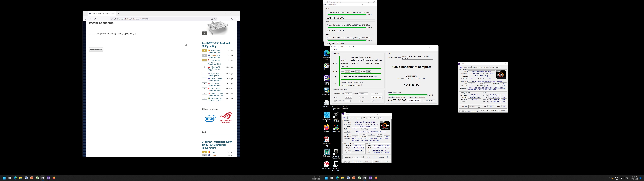Viewport: 644px width, 181px height.
Task: Launch the CPUID CPU-Z desktop shortcut
Action: (327, 80)
